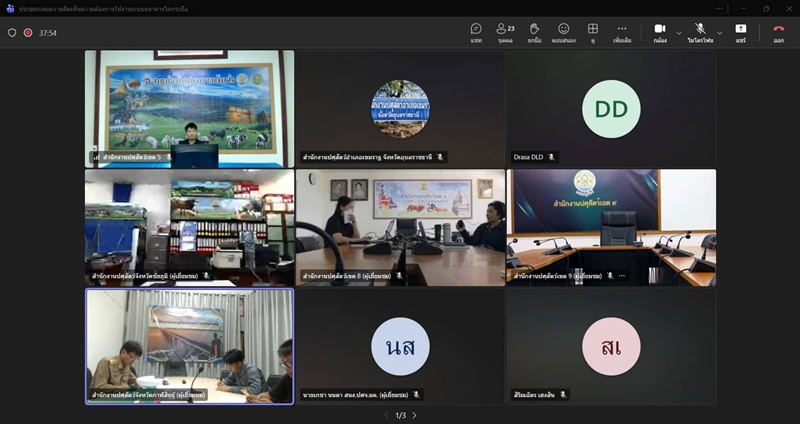Expand the camera options dropdown arrow
Viewport: 800px width, 424px height.
click(x=679, y=32)
